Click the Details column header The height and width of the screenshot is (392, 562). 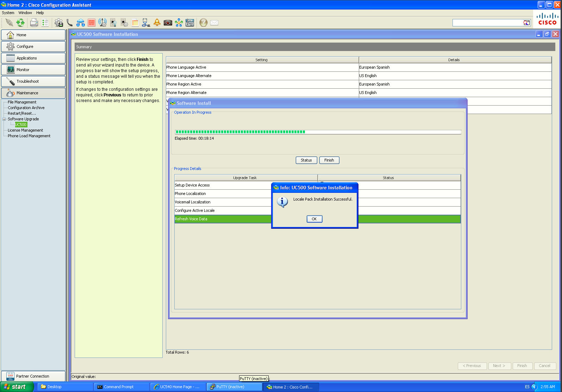(x=455, y=60)
